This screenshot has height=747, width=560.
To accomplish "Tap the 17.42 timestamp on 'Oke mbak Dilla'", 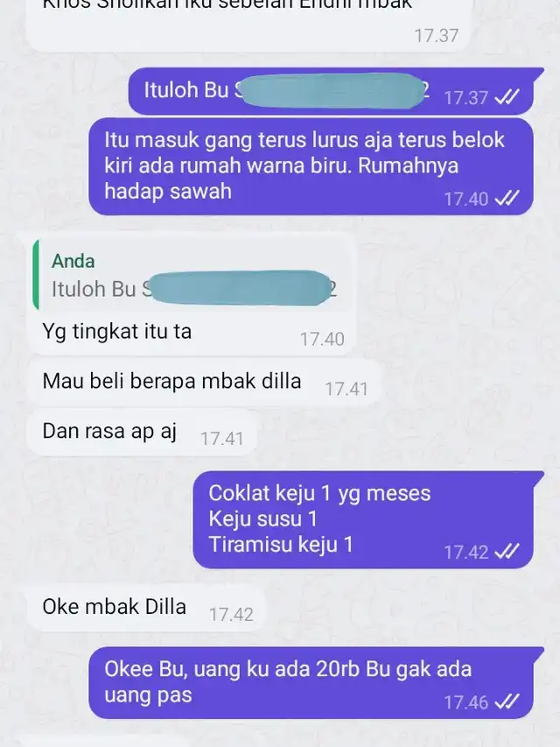I will point(231,615).
